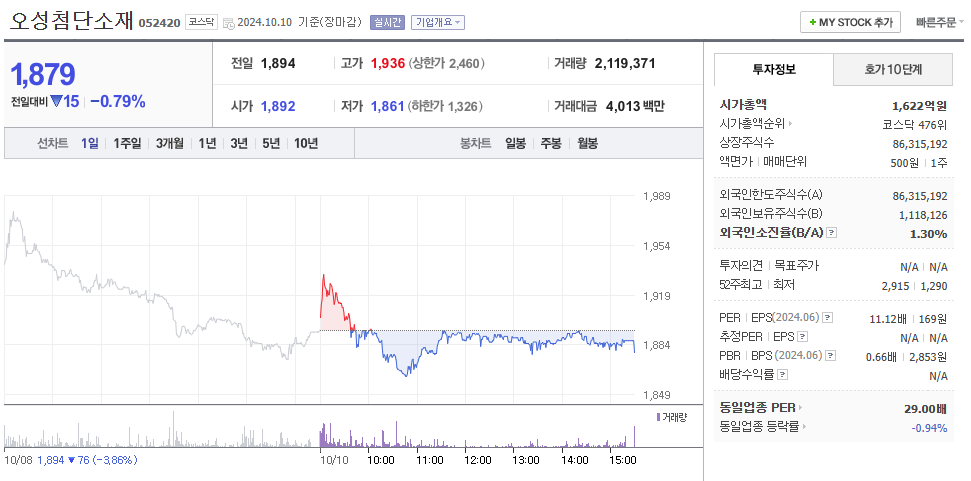Image resolution: width=971 pixels, height=481 pixels.
Task: Click the stock name 오성첨단소재
Action: [x=71, y=21]
